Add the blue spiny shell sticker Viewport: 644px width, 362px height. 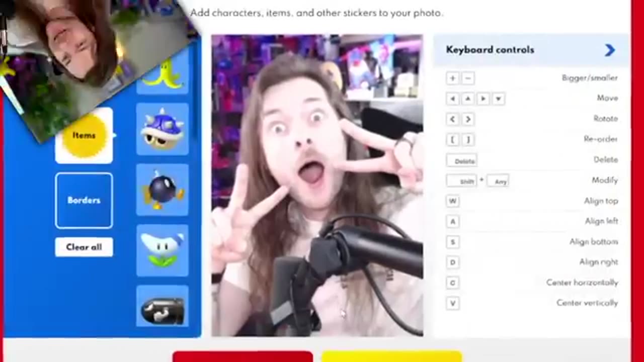[x=162, y=129]
